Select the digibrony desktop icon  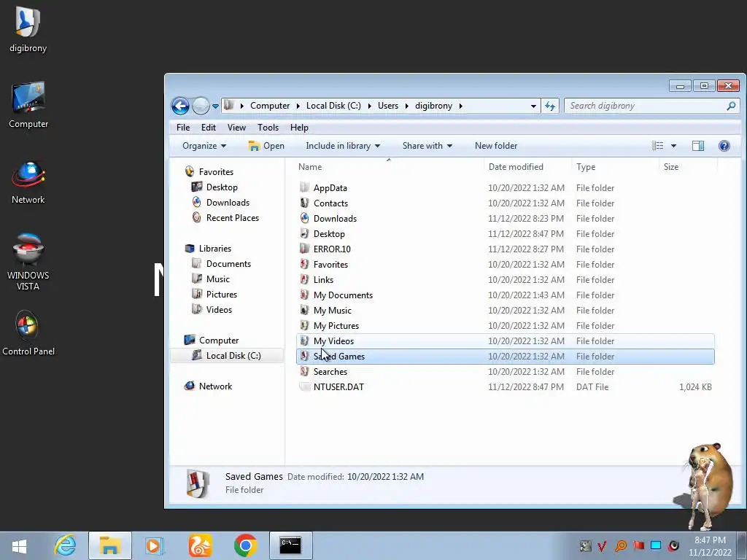click(x=28, y=30)
